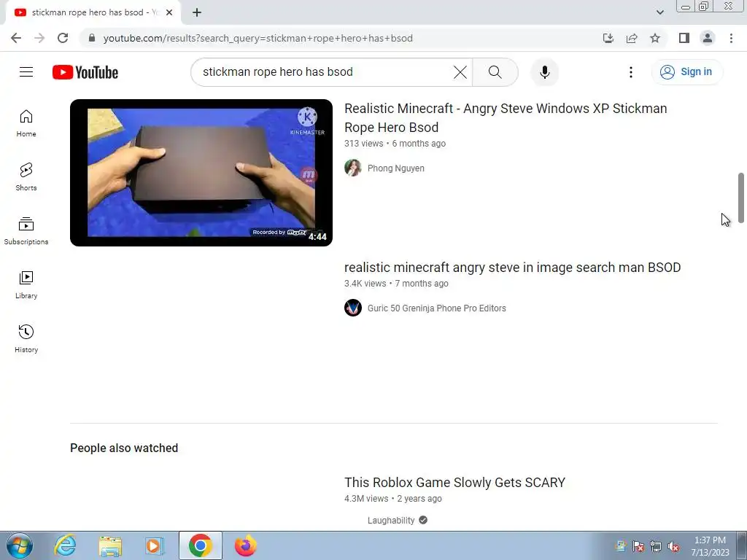This screenshot has width=747, height=560.
Task: Open YouTube settings three-dot menu
Action: coord(631,72)
